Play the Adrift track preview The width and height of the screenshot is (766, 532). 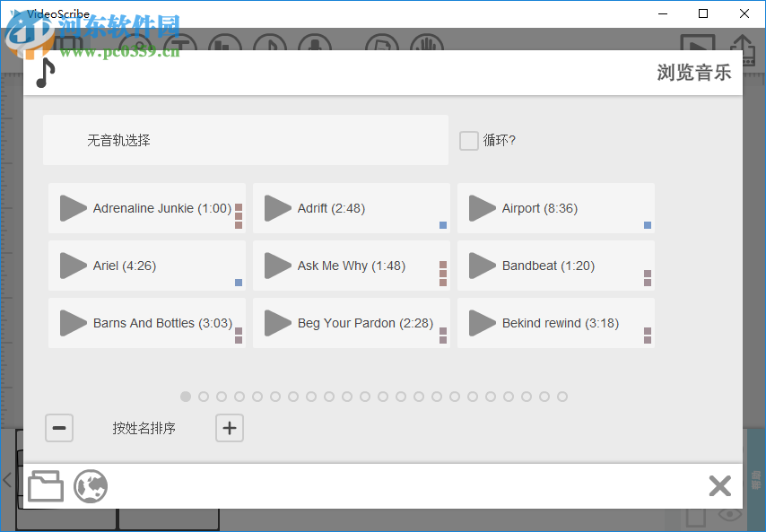[x=277, y=208]
